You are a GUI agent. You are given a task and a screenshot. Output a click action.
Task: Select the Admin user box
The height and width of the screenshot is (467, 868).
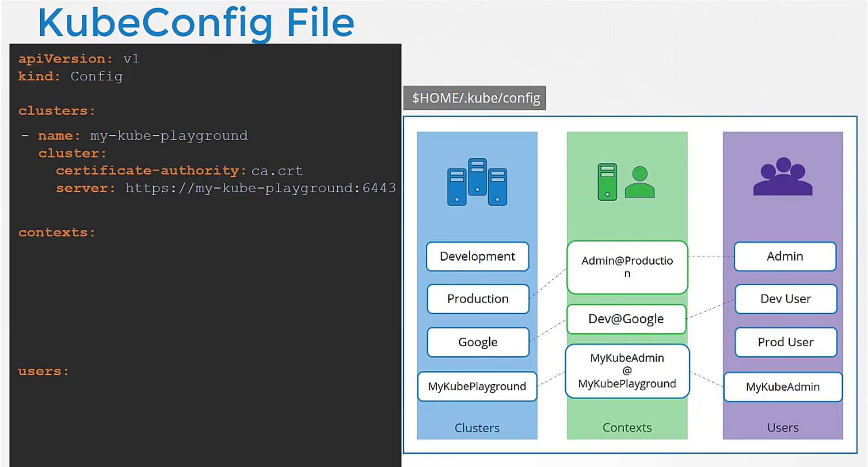(785, 256)
